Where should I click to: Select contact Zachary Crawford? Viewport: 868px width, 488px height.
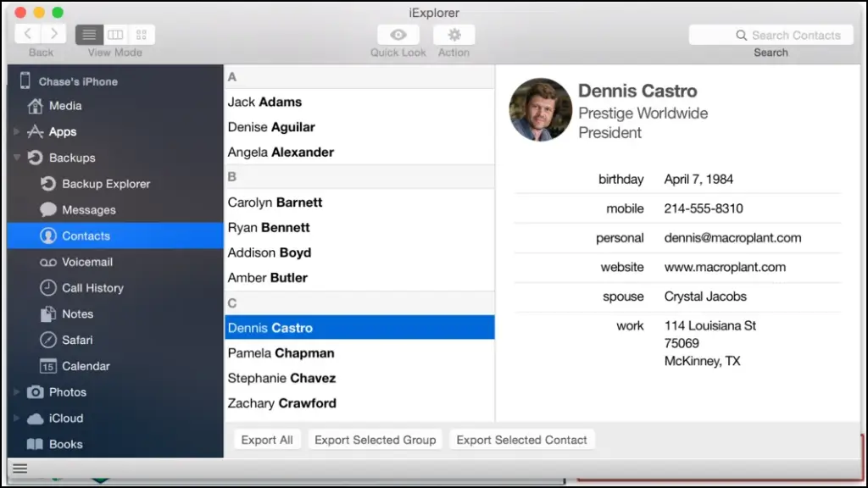(x=359, y=403)
